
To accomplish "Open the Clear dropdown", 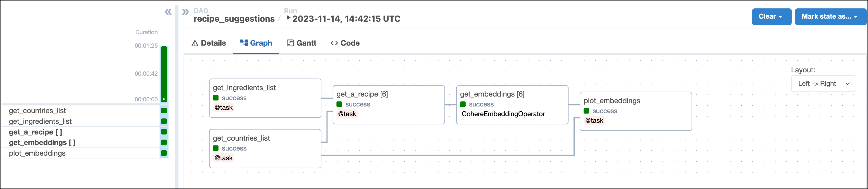I will [x=772, y=17].
